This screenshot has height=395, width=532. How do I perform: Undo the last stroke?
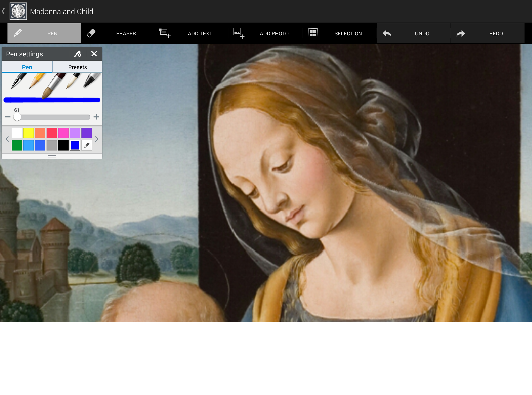point(414,33)
